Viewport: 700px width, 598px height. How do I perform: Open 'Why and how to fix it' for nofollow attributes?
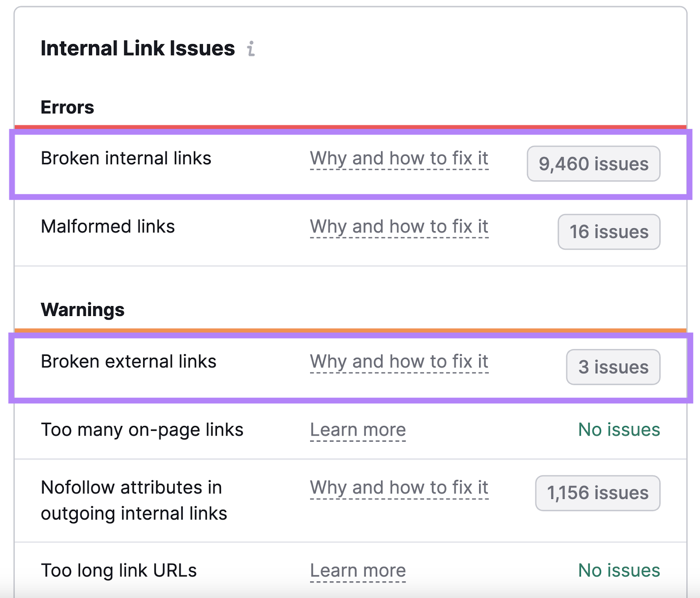pyautogui.click(x=399, y=488)
